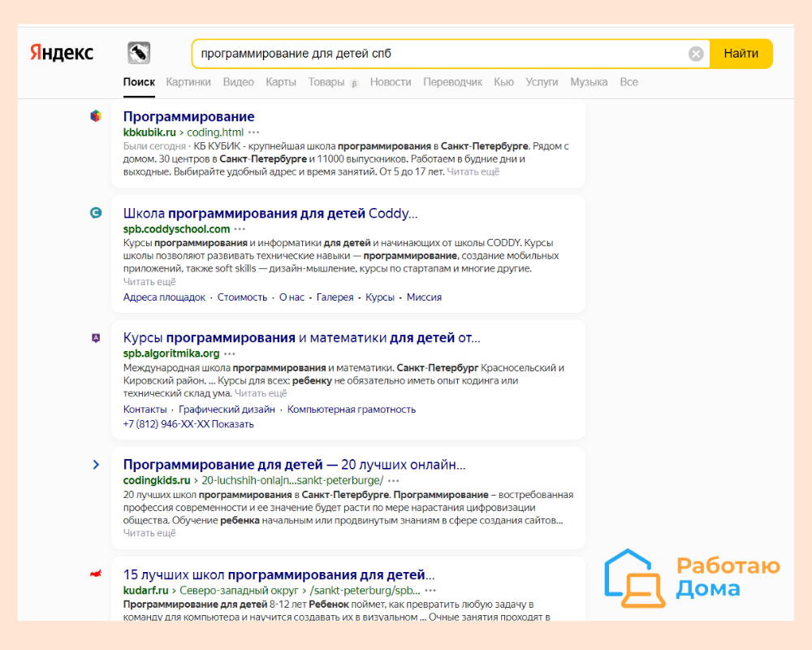Screen dimensions: 812x650
Task: Open the О нас sitelink
Action: pyautogui.click(x=292, y=297)
